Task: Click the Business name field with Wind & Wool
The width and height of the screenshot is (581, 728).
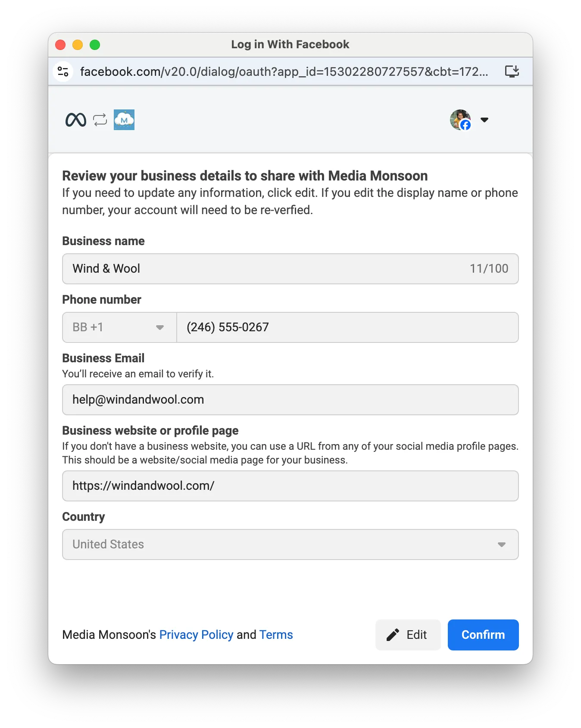Action: pyautogui.click(x=267, y=269)
